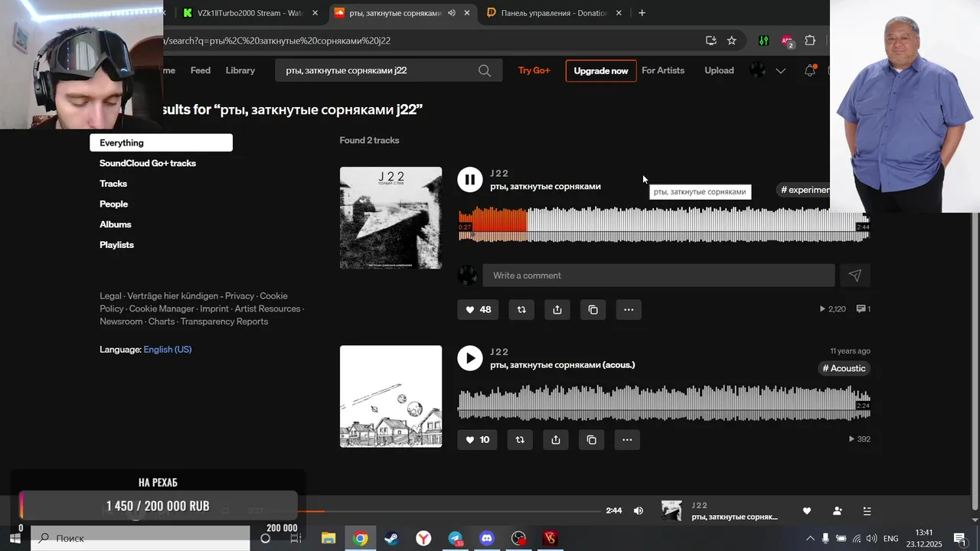Filter results by Albums
The image size is (980, 551).
pos(116,224)
